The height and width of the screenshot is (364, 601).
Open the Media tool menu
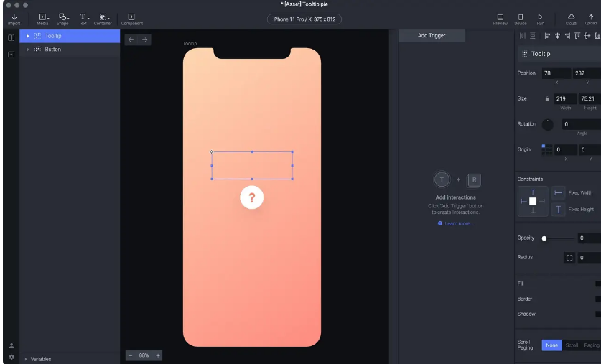43,19
